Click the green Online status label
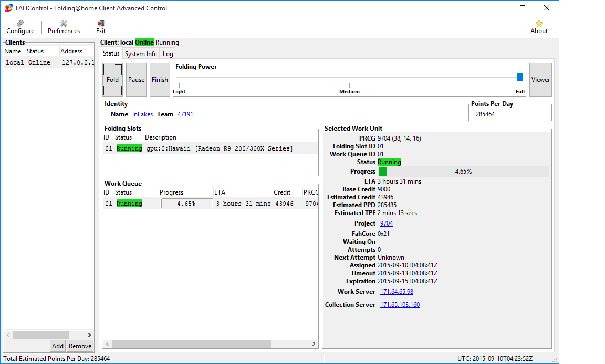This screenshot has height=364, width=605. coord(144,42)
